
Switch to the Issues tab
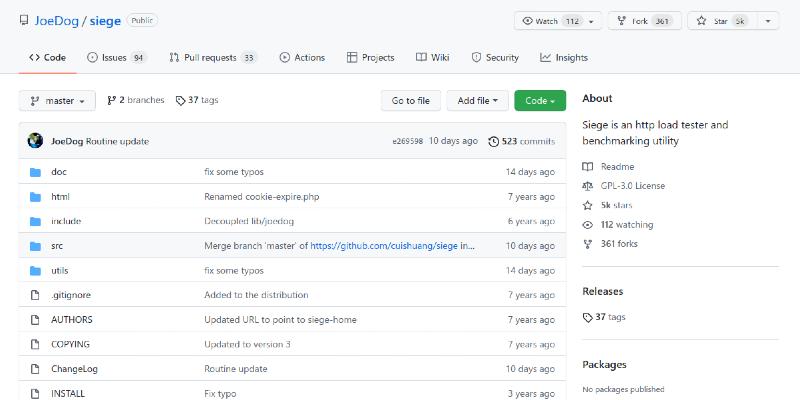click(x=116, y=58)
